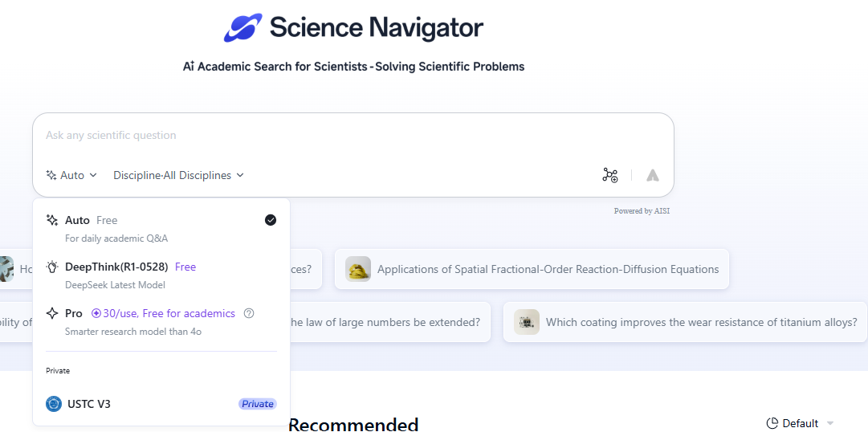Click the Pro model sparkle icon

52,313
